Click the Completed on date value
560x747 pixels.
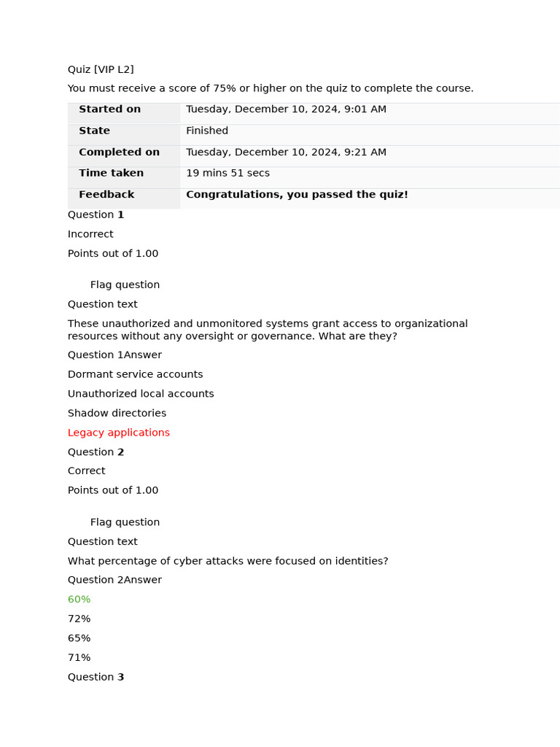(286, 152)
